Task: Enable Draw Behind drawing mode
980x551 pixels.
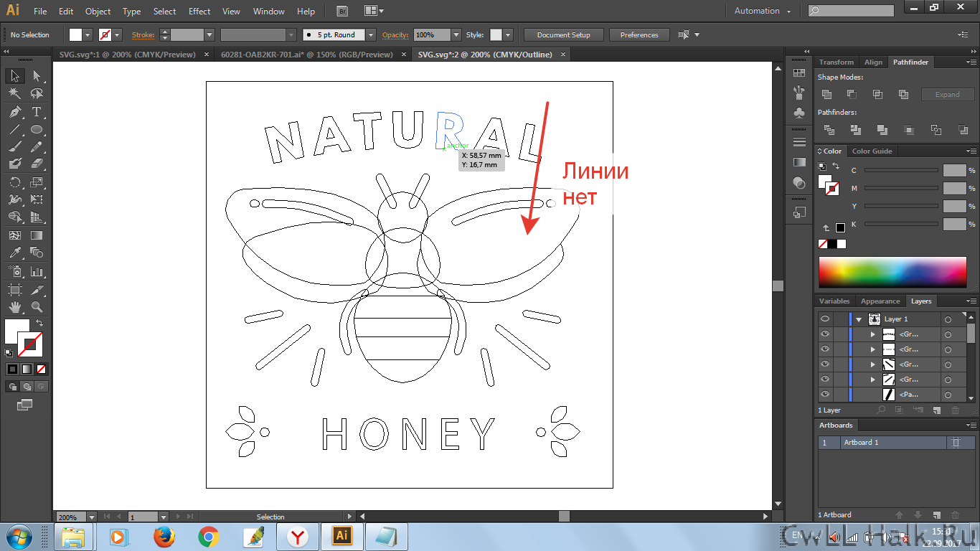Action: (27, 386)
